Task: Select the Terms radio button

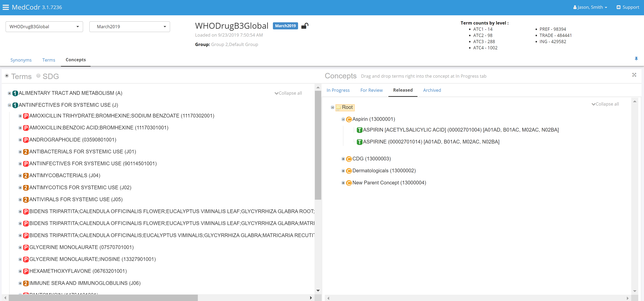Action: pos(7,76)
